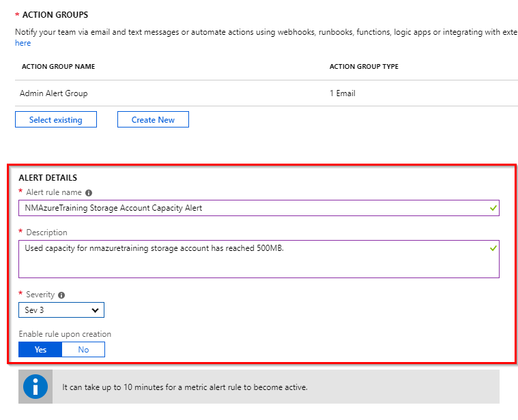Click the blue info circle in the banner
518x420 pixels.
(35, 387)
